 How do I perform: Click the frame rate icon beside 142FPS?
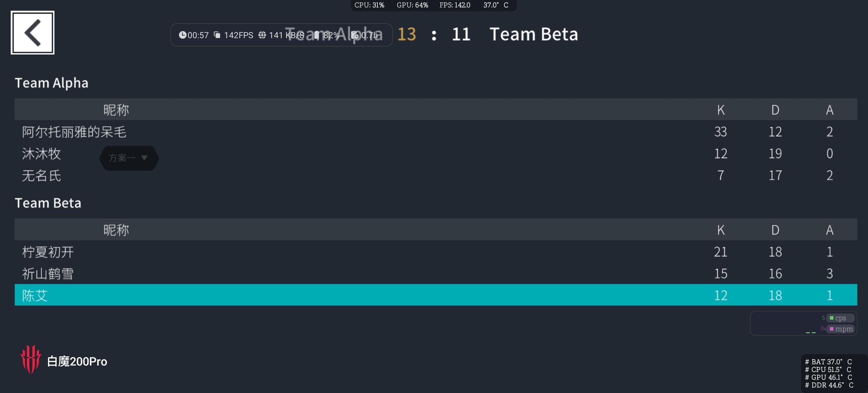point(217,35)
